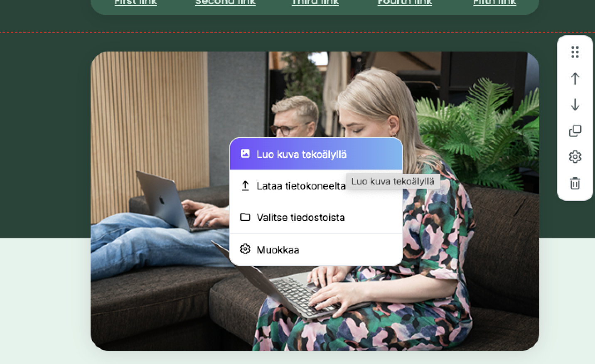Visit 'Fifth link' in navigation bar
The height and width of the screenshot is (364, 595).
pos(494,2)
